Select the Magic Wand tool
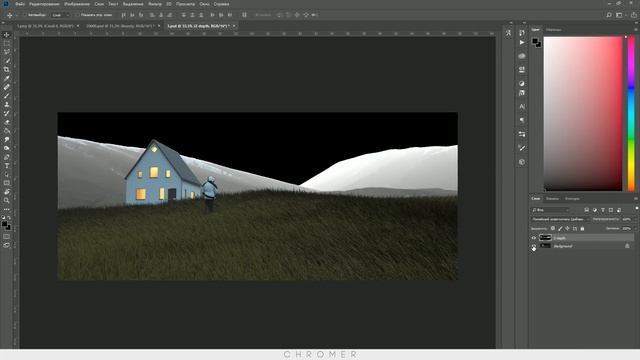Image resolution: width=640 pixels, height=360 pixels. click(x=7, y=61)
